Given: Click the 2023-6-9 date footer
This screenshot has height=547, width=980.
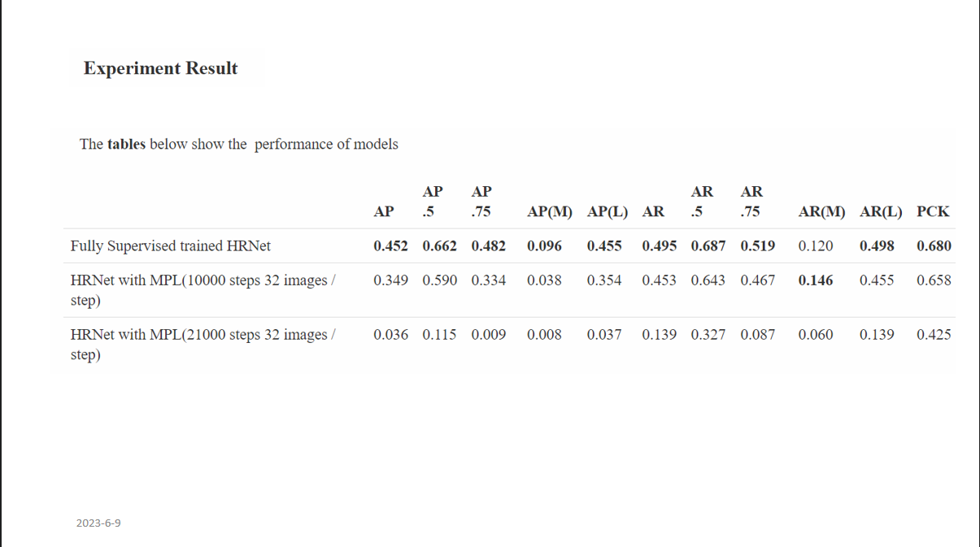Looking at the screenshot, I should click(98, 523).
